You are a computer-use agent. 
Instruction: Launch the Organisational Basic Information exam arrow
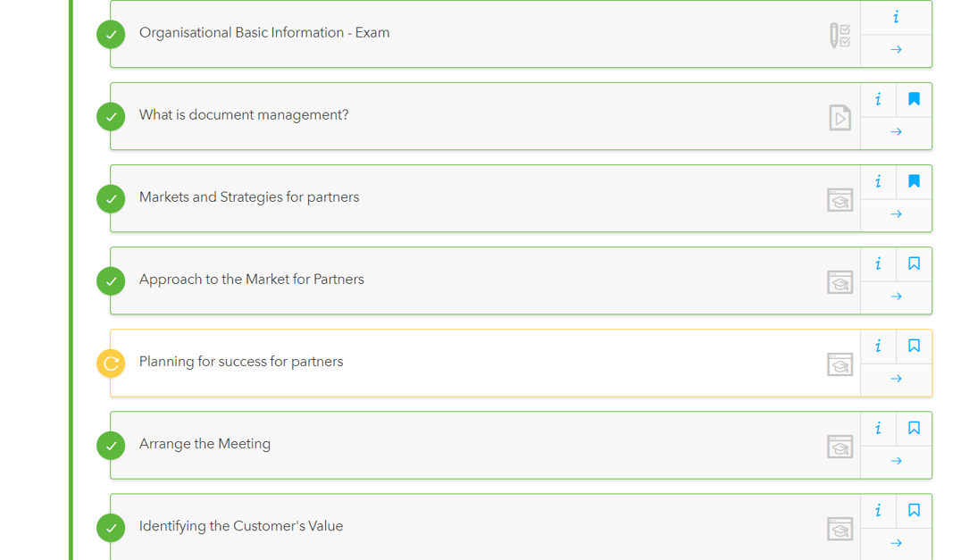click(x=896, y=50)
